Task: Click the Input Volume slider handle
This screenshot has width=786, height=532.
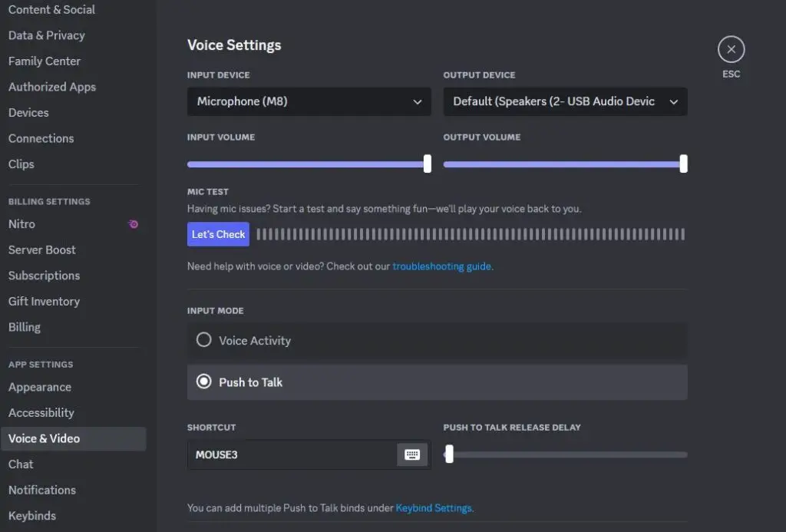Action: click(427, 164)
